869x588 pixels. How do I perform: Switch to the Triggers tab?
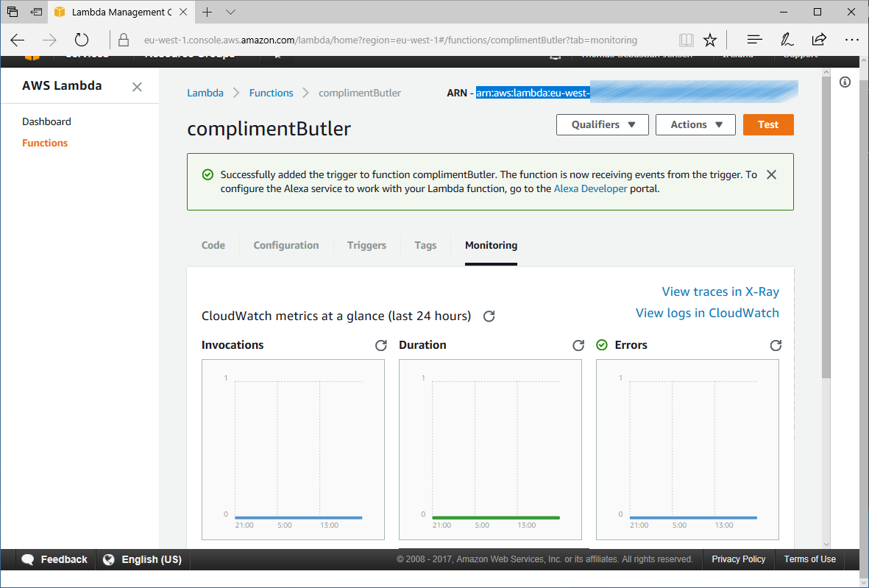[x=366, y=246]
